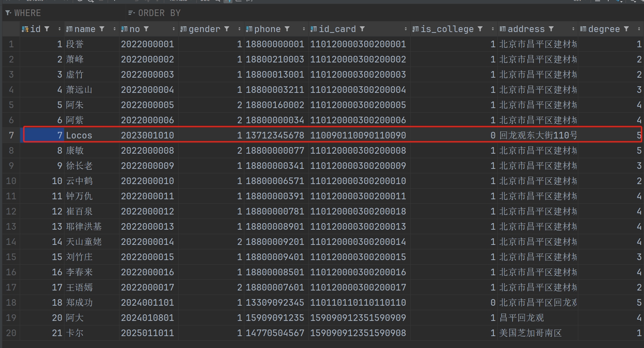Viewport: 644px width, 348px height.
Task: Open the degree column filter funnel
Action: pyautogui.click(x=626, y=29)
